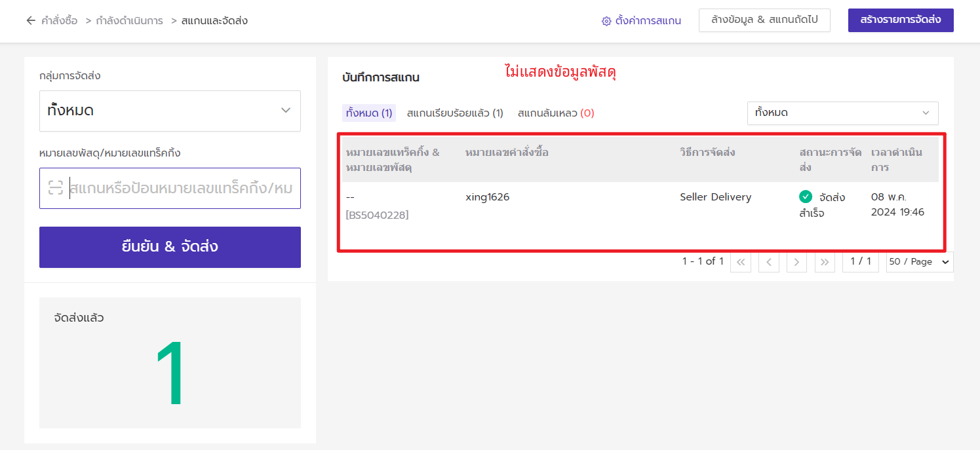Click the 1 - 1 of 1 pagination text
The image size is (980, 450).
click(703, 261)
